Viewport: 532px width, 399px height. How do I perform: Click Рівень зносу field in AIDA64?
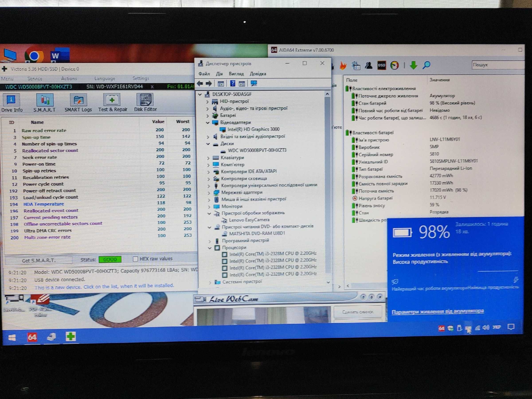[x=372, y=206]
